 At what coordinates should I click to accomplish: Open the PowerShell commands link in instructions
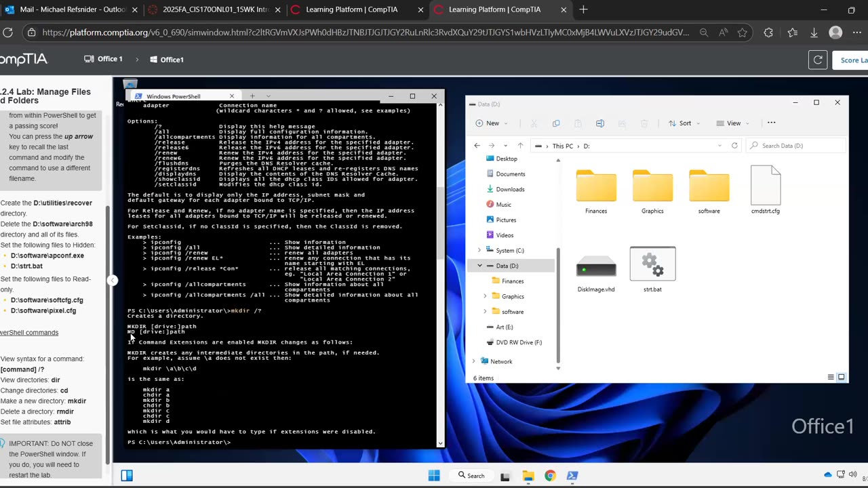click(x=29, y=333)
